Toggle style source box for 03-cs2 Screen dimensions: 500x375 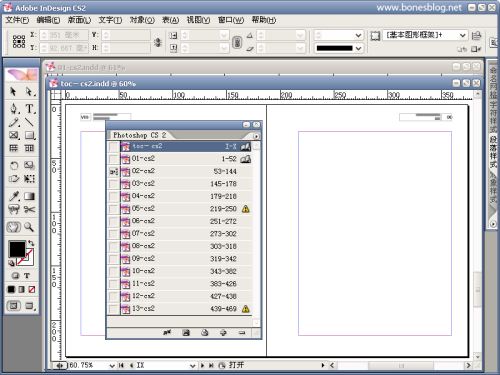point(114,184)
